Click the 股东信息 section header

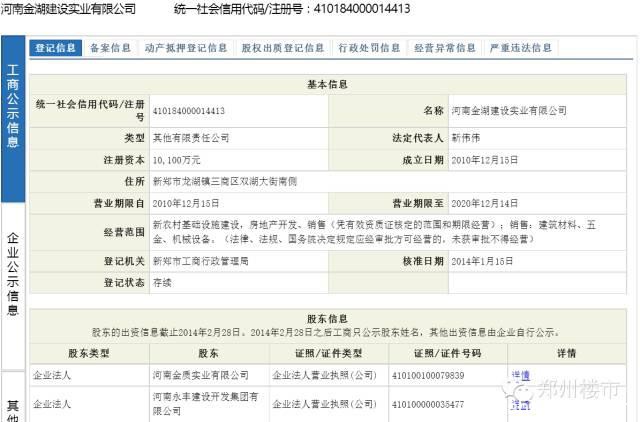pos(327,319)
